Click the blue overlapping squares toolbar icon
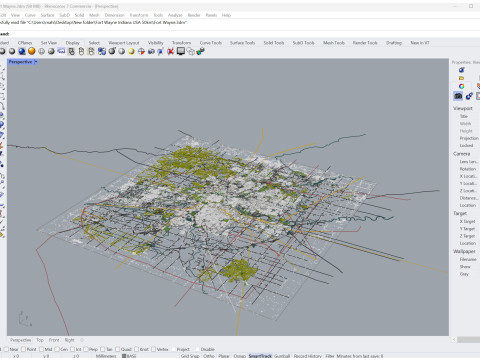Viewport: 480px width, 360px height. click(x=102, y=51)
